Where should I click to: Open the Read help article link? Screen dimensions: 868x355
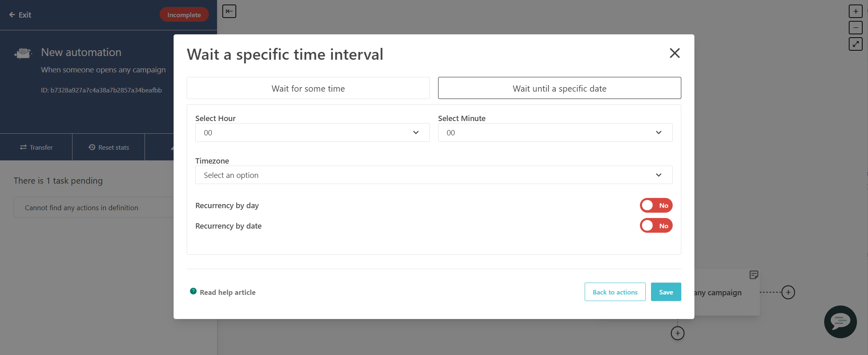227,292
